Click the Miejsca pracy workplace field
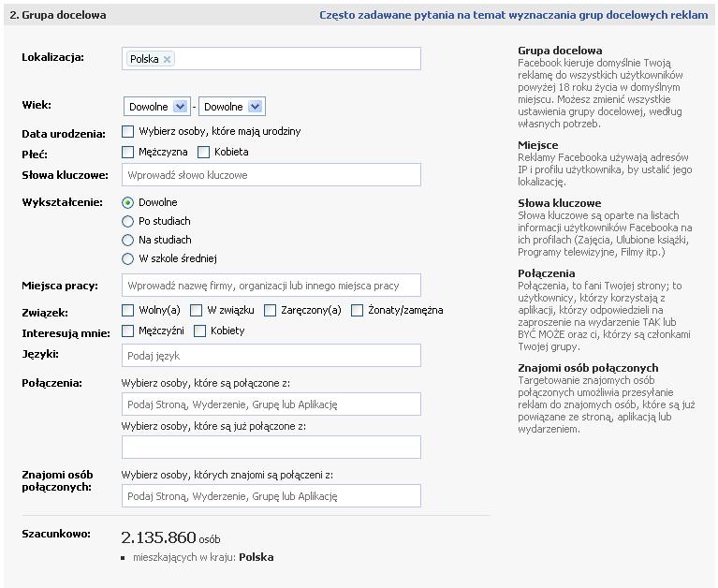The width and height of the screenshot is (718, 588). 271,286
